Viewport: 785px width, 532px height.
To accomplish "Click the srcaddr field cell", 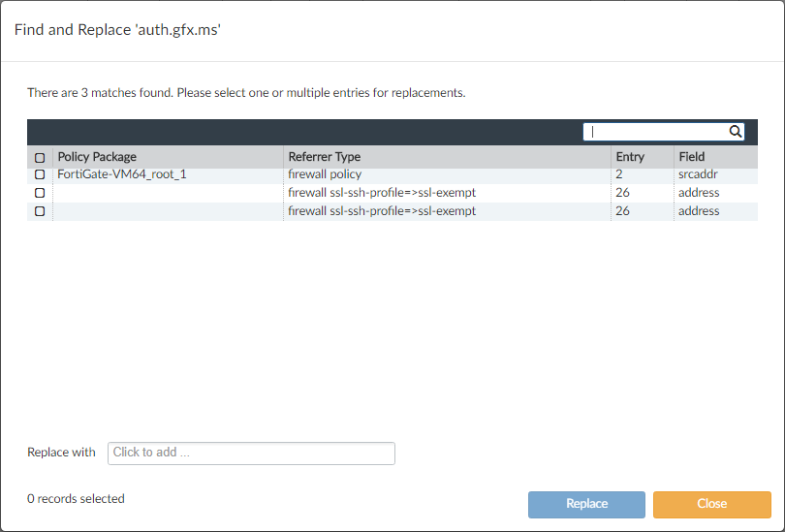I will (698, 174).
